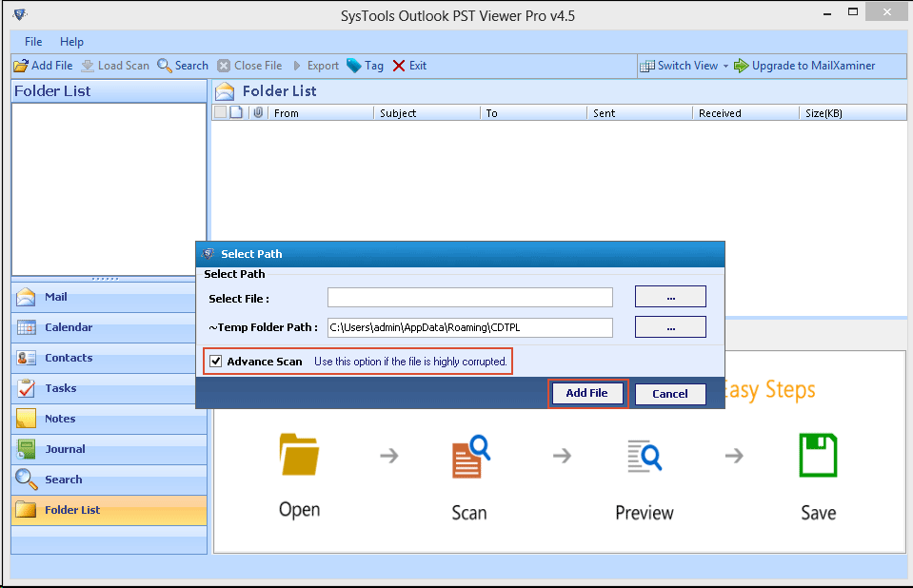Sort by the Subject column header
913x588 pixels.
[x=427, y=113]
